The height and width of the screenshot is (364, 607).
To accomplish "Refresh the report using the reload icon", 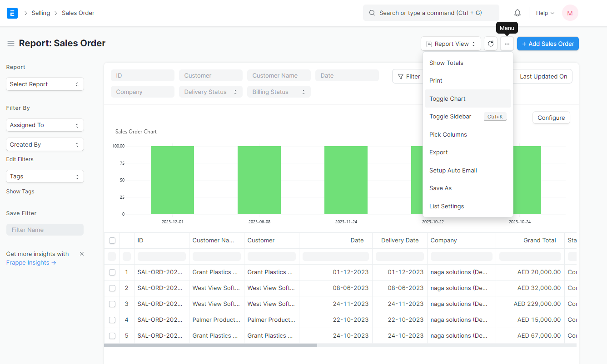I will [x=491, y=44].
